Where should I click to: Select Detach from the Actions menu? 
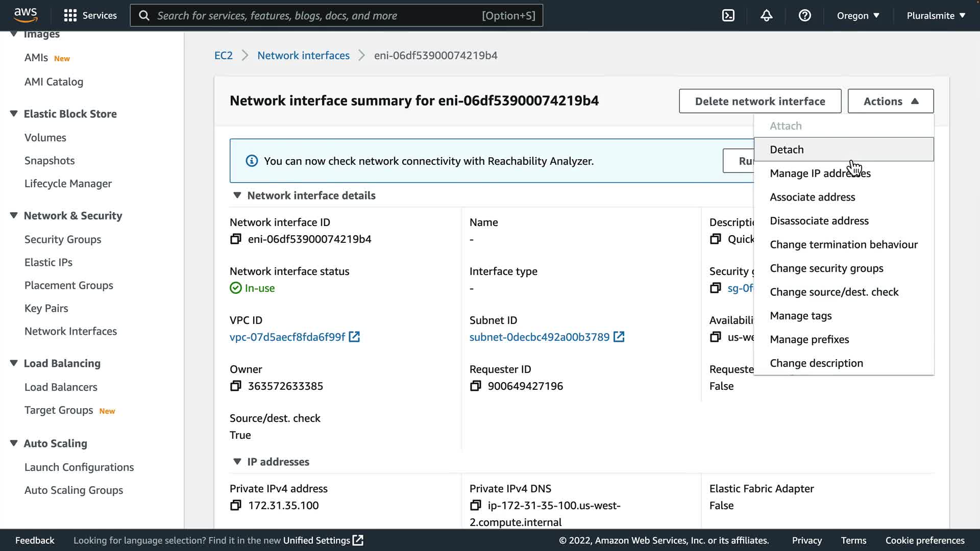coord(787,149)
